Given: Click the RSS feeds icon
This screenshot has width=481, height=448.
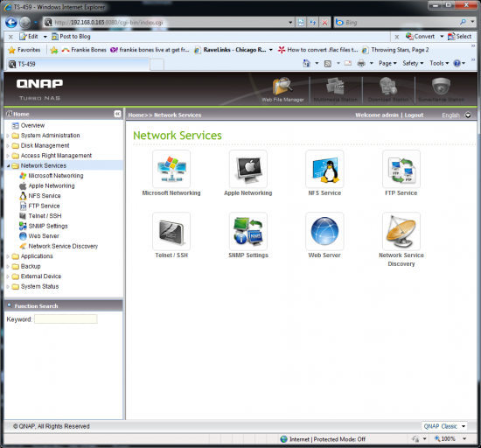Looking at the screenshot, I should (x=328, y=64).
